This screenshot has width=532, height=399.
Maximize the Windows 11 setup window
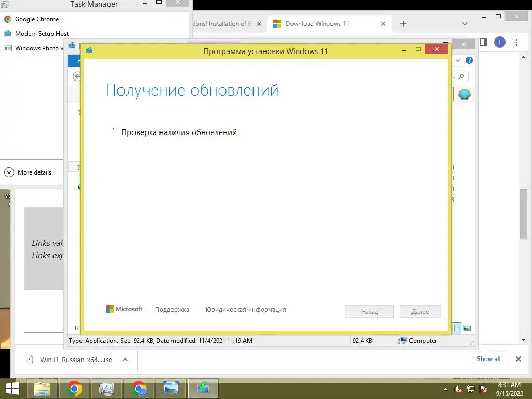click(418, 49)
